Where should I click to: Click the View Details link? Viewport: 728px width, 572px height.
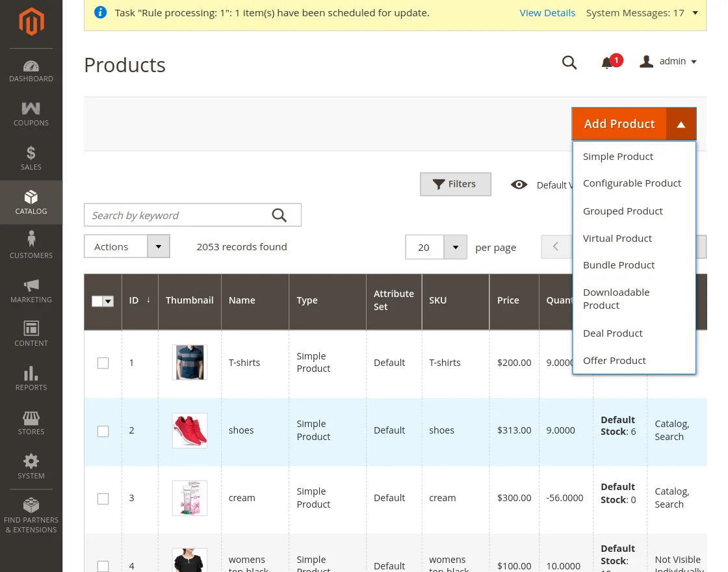pyautogui.click(x=547, y=12)
